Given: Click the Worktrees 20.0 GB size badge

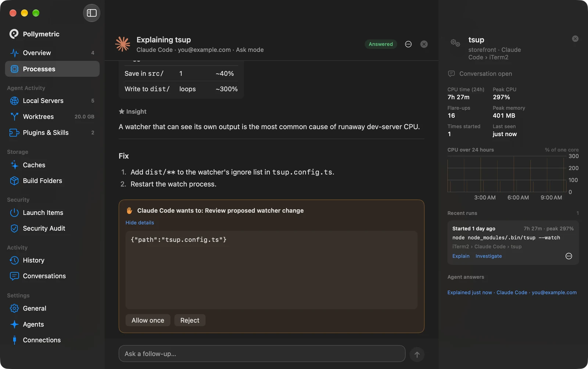Looking at the screenshot, I should (85, 117).
